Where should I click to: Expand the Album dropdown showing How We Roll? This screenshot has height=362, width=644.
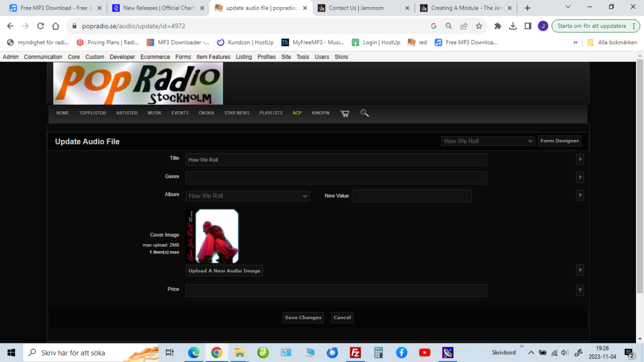click(x=248, y=196)
